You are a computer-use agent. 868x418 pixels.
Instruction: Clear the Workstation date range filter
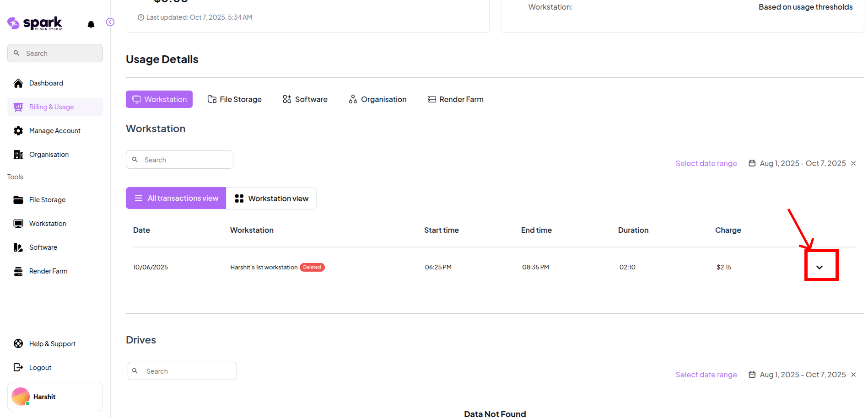tap(853, 163)
